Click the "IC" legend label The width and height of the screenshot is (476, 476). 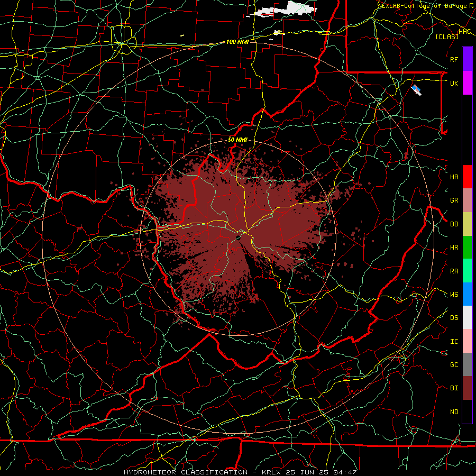click(454, 341)
